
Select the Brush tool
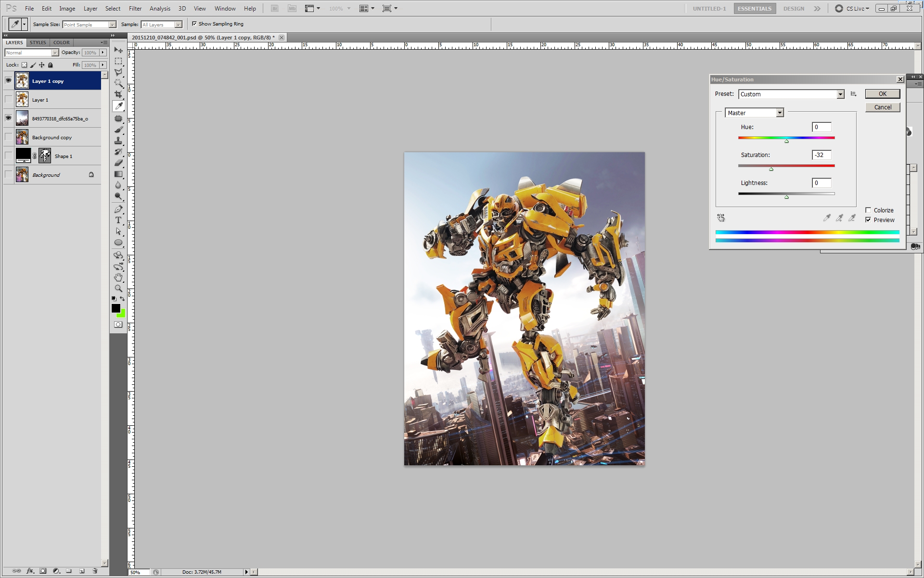[x=118, y=130]
